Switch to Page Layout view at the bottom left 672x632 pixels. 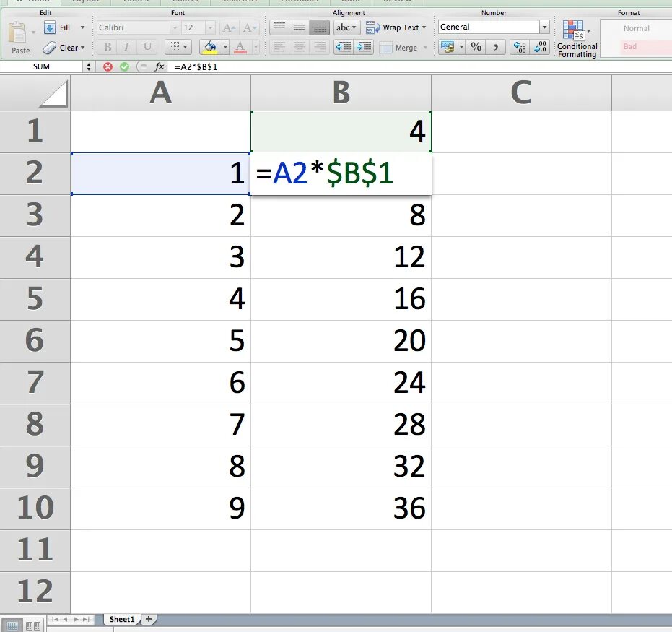[x=33, y=625]
